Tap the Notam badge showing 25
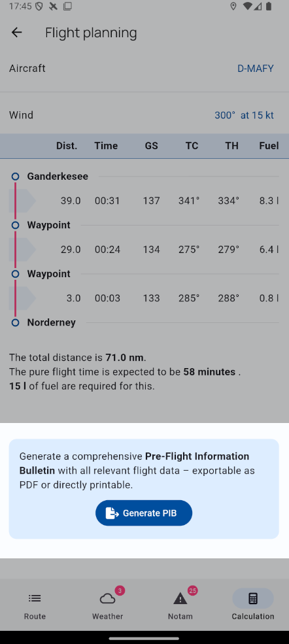The width and height of the screenshot is (289, 644). pyautogui.click(x=192, y=590)
